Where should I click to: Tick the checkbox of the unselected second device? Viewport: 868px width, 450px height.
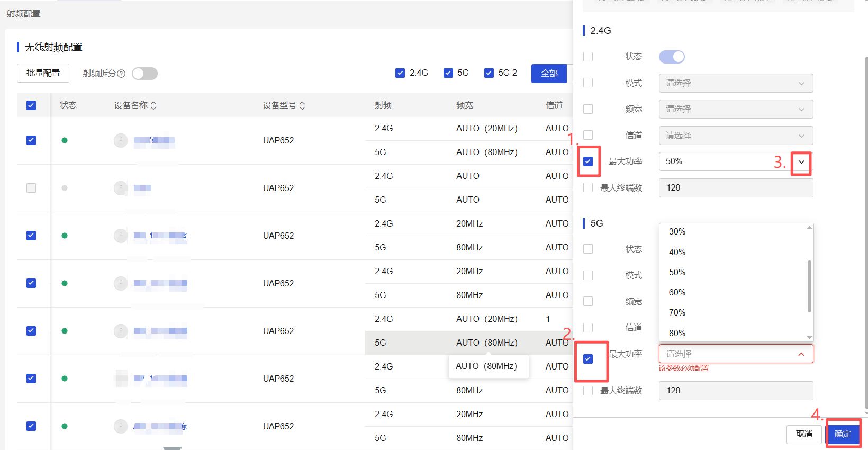click(31, 188)
